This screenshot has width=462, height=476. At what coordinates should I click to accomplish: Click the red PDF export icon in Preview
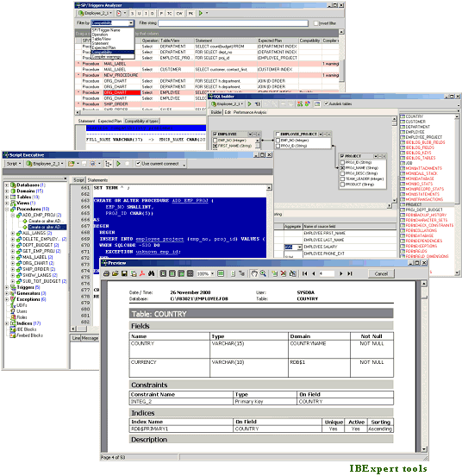pyautogui.click(x=142, y=274)
